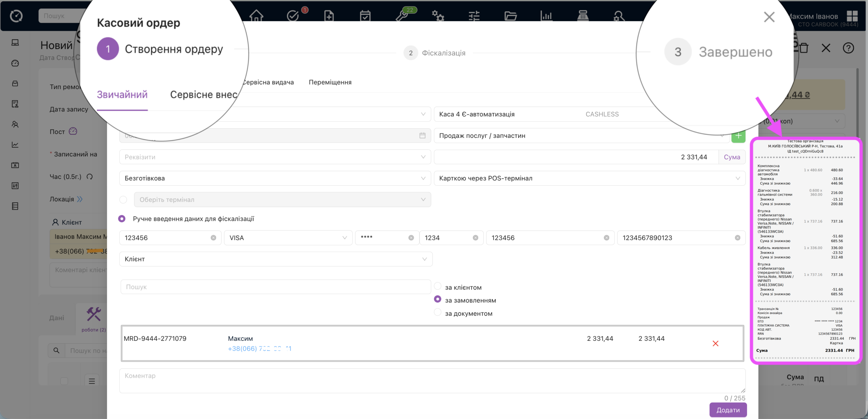
Task: Remove the MRD-9444-2771079 order with red X
Action: pyautogui.click(x=715, y=343)
